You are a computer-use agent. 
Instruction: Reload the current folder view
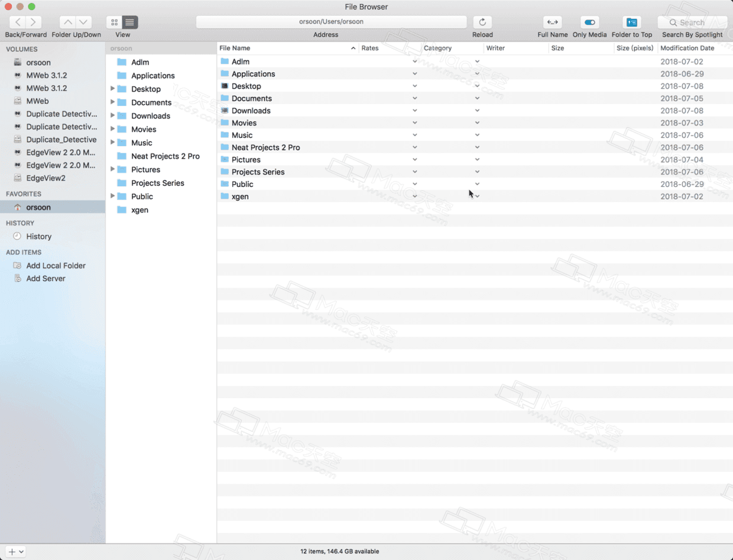(x=482, y=22)
